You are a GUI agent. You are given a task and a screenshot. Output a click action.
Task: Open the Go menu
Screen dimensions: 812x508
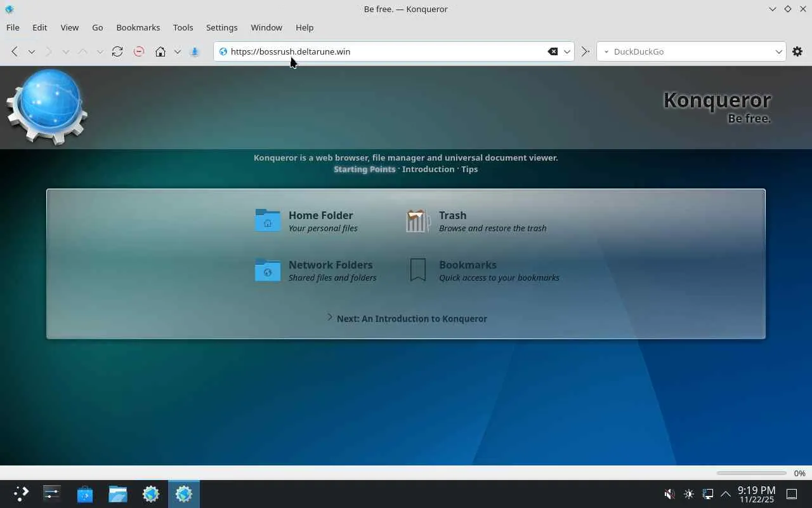[97, 27]
